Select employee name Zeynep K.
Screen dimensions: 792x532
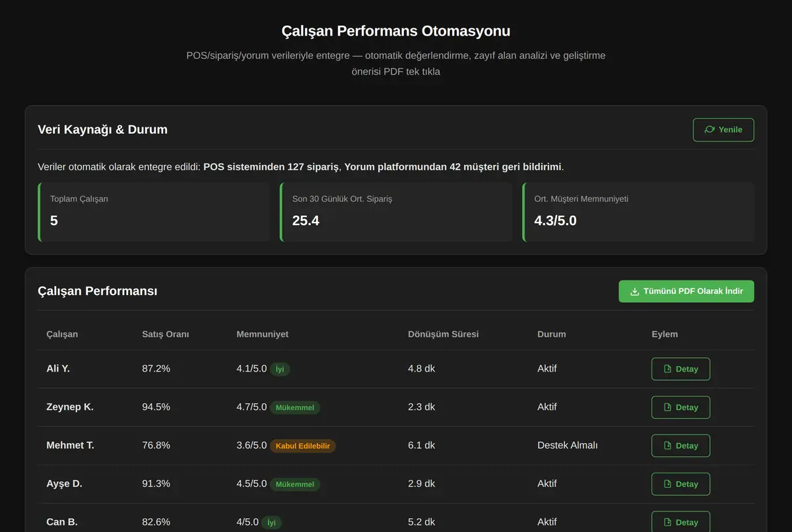70,407
